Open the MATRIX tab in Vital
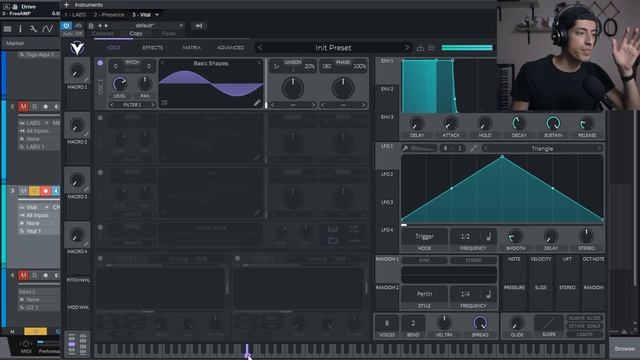 [x=191, y=48]
